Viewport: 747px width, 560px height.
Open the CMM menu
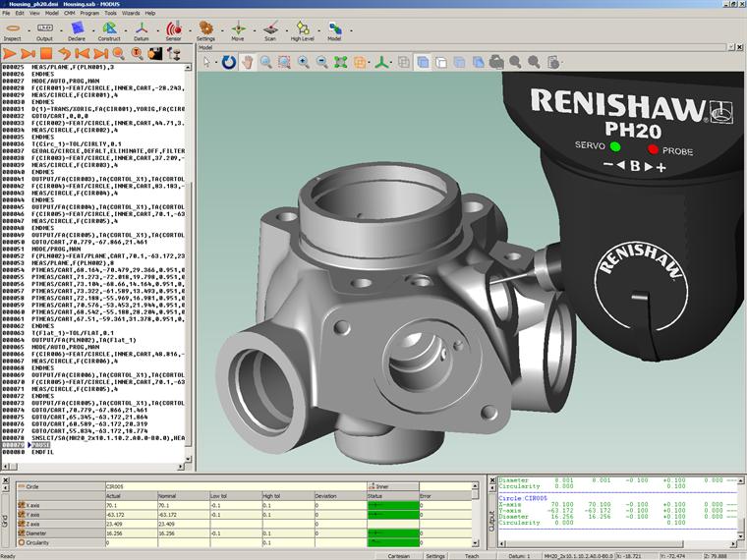coord(70,14)
